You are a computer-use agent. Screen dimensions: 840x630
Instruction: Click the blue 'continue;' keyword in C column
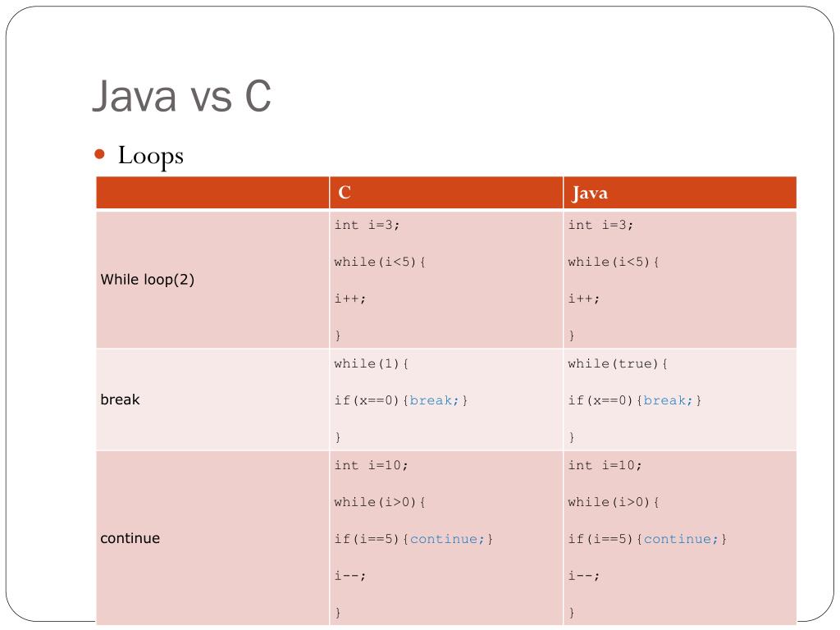click(447, 539)
